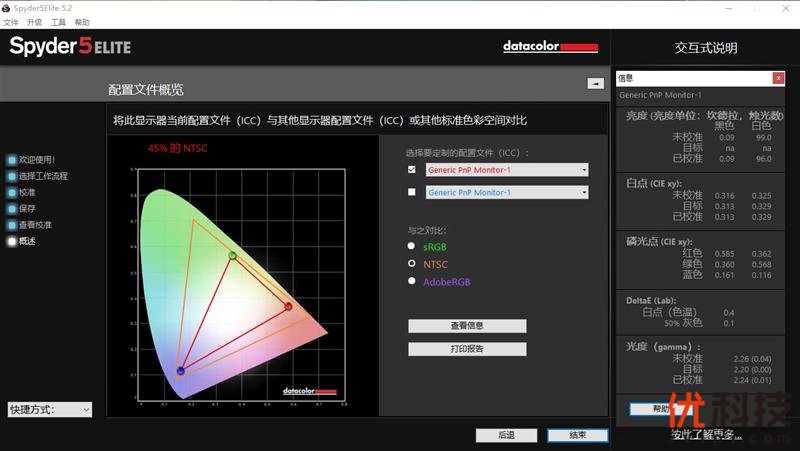Close the 信息 panel with red X
Image resolution: width=800 pixels, height=451 pixels.
[x=778, y=78]
